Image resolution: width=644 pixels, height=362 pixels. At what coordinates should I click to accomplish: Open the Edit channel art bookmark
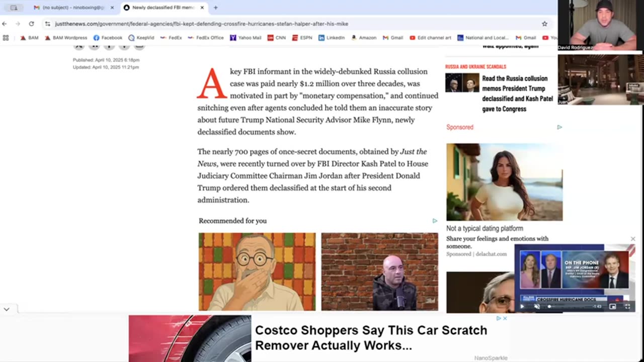(430, 38)
